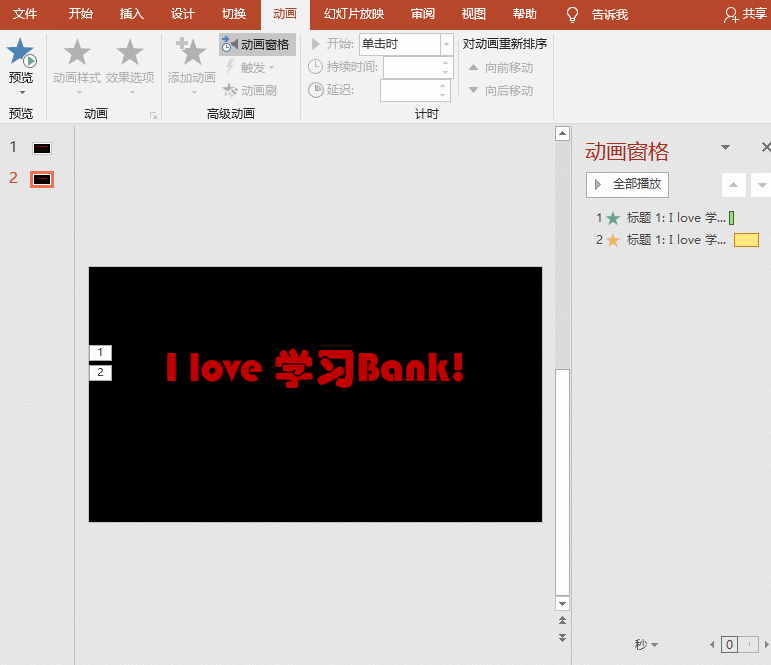Click animation marker 2 on the slide
The image size is (771, 665).
(x=100, y=373)
